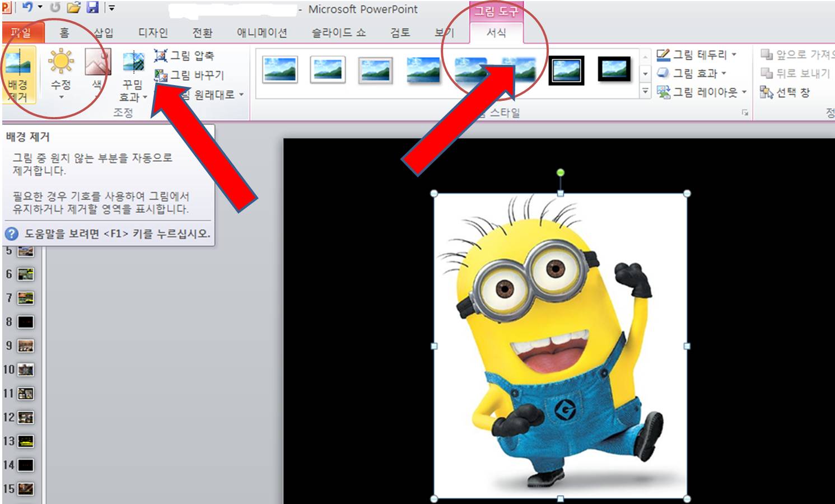Viewport: 835px width, 504px height.
Task: Click the PowerPoint application icon
Action: tap(7, 7)
